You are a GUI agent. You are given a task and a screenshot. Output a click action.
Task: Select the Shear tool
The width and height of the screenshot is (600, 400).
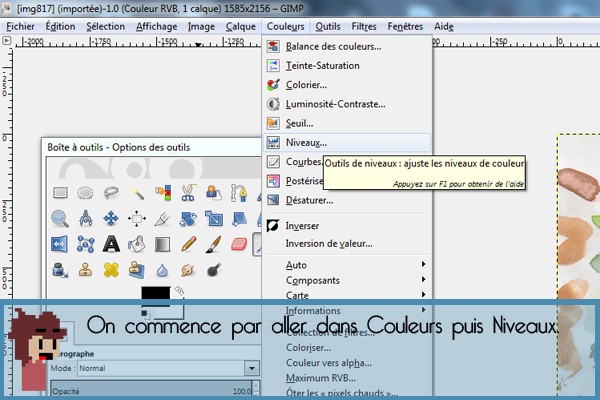tap(239, 219)
